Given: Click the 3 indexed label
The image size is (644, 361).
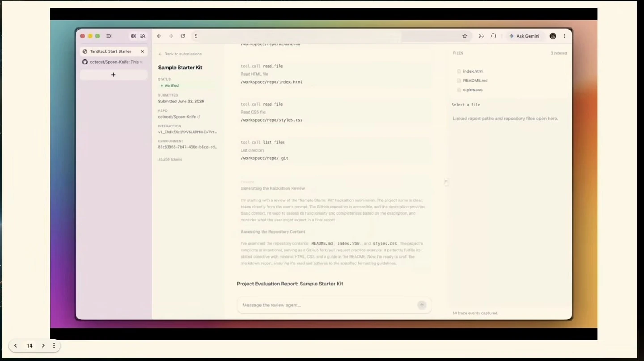Looking at the screenshot, I should [x=559, y=53].
